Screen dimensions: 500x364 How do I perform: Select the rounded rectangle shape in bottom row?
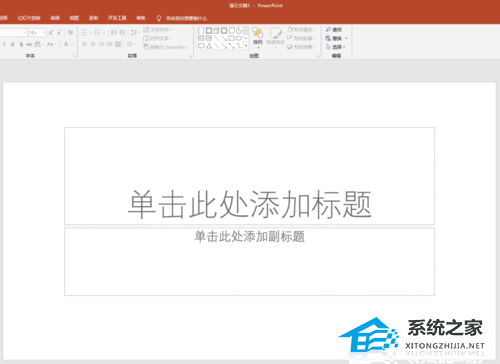coord(201,46)
